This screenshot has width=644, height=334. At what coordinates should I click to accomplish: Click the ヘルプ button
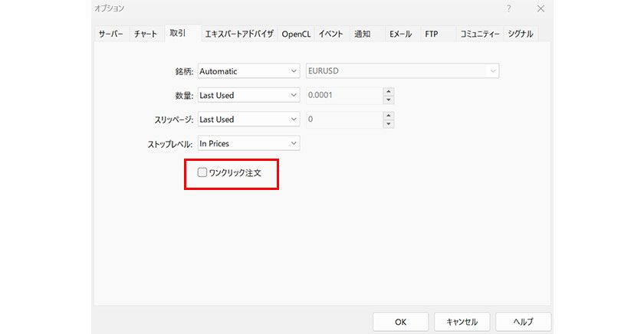pyautogui.click(x=523, y=322)
